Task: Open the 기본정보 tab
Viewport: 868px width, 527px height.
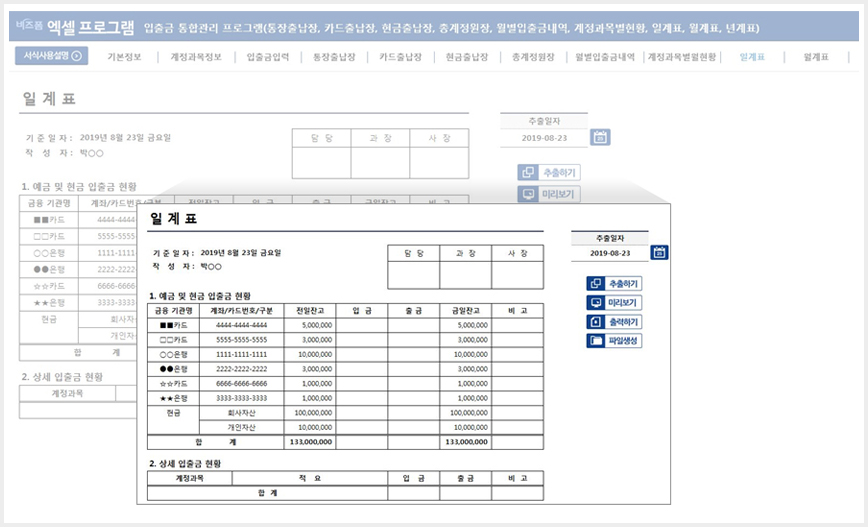Action: point(125,57)
